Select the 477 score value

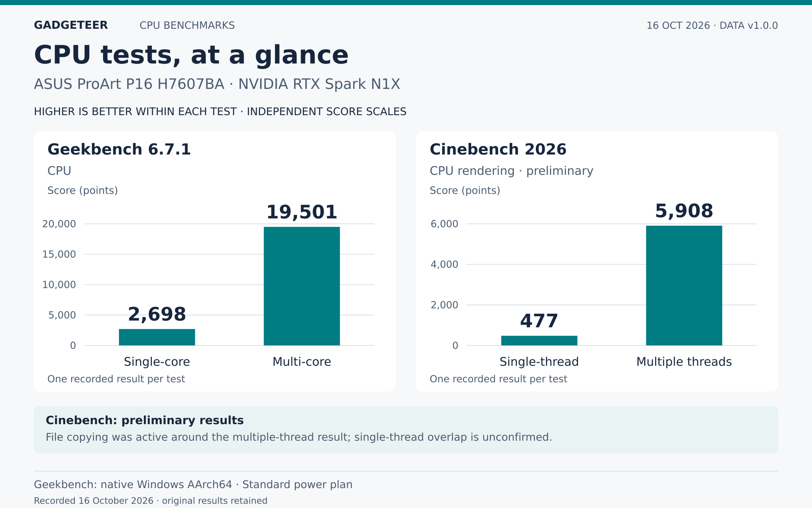point(539,321)
